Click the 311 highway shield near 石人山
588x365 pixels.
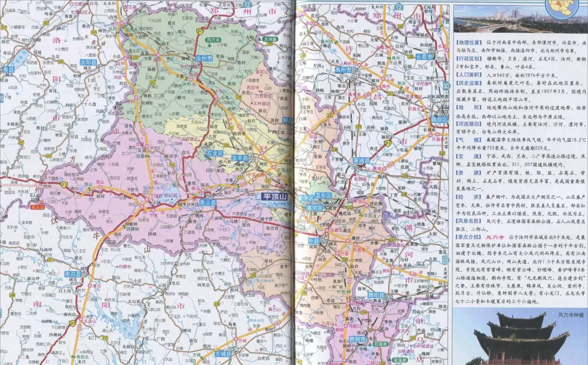pos(64,185)
